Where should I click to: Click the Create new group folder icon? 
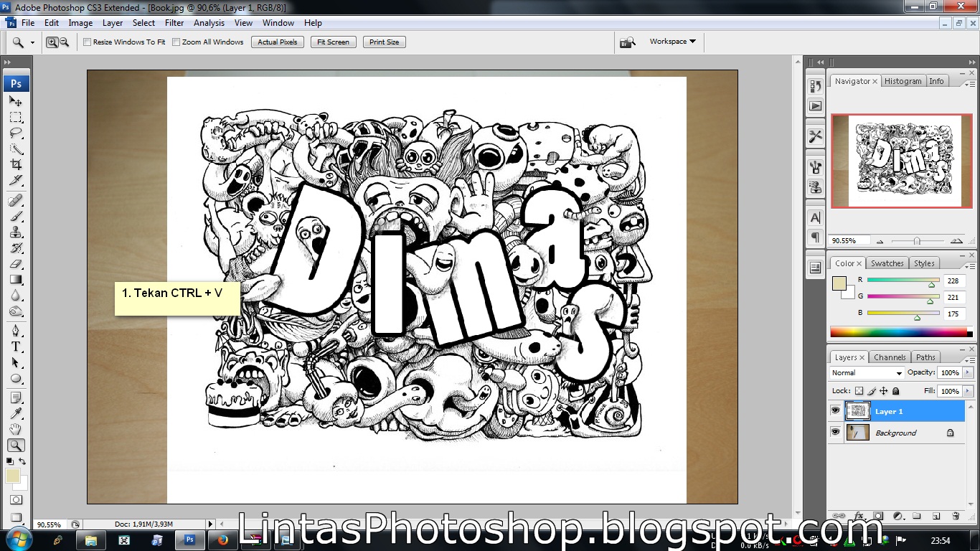(x=917, y=516)
